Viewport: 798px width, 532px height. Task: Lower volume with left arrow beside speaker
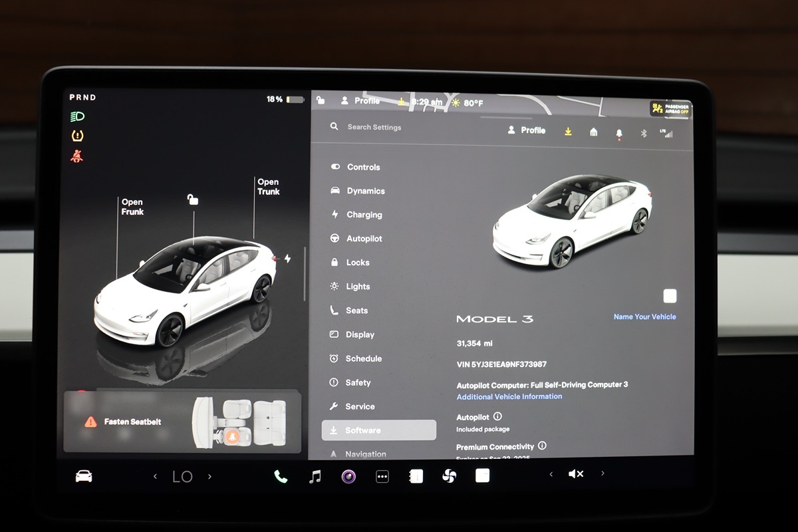[551, 474]
